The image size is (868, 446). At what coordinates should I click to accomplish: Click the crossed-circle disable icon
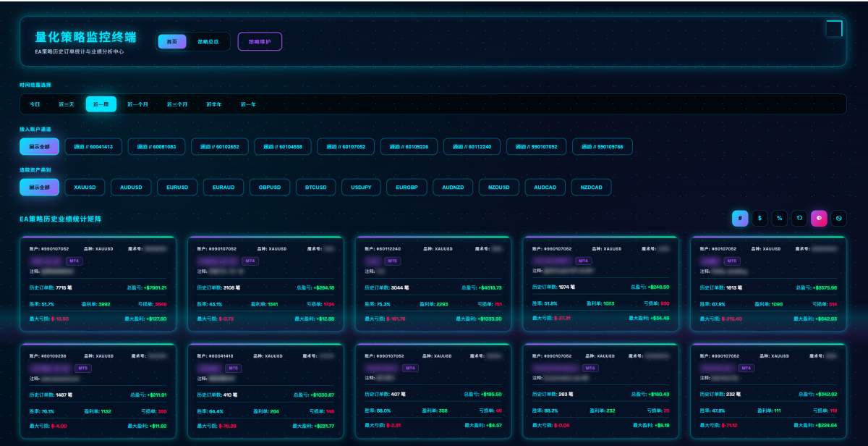point(838,218)
